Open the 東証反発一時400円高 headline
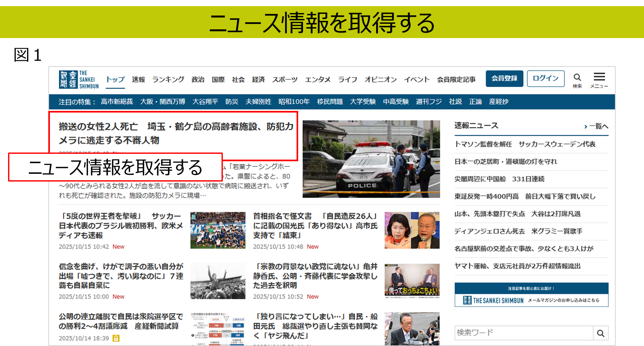 pyautogui.click(x=525, y=196)
